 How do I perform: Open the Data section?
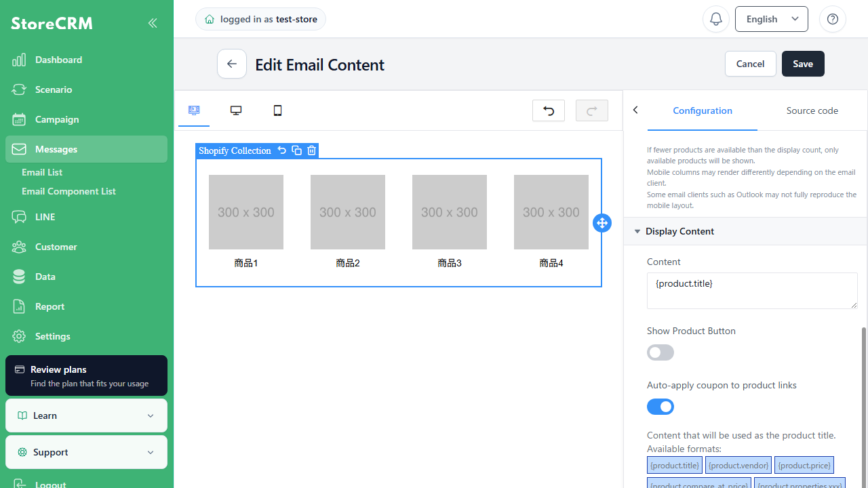[86, 277]
